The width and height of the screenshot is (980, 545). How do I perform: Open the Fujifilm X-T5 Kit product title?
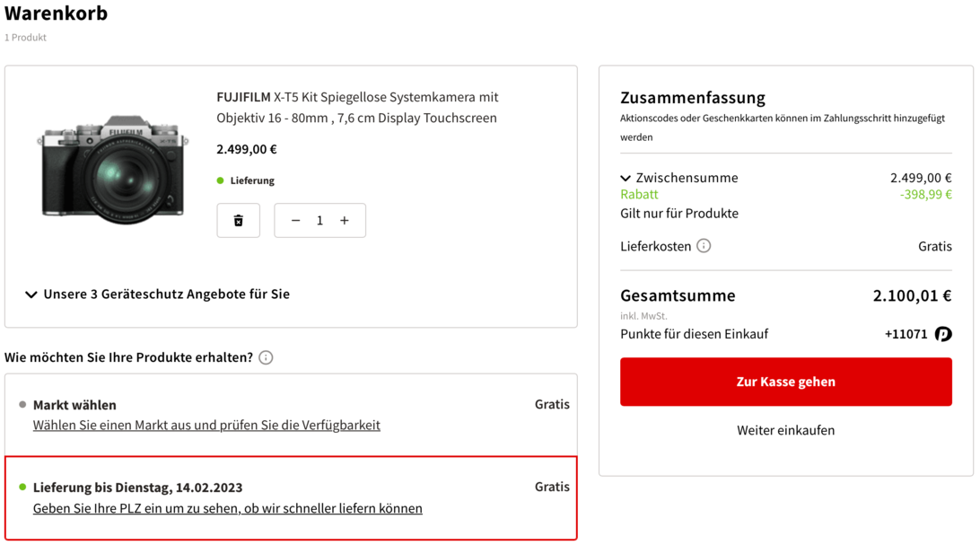coord(357,108)
